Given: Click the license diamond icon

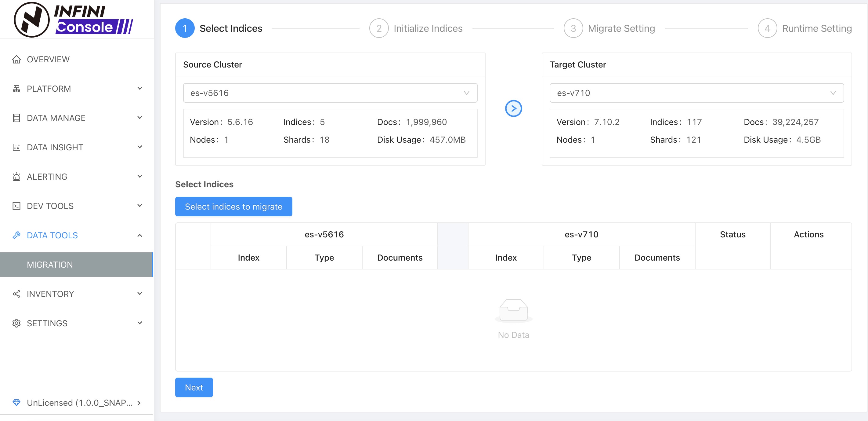Looking at the screenshot, I should pos(16,402).
